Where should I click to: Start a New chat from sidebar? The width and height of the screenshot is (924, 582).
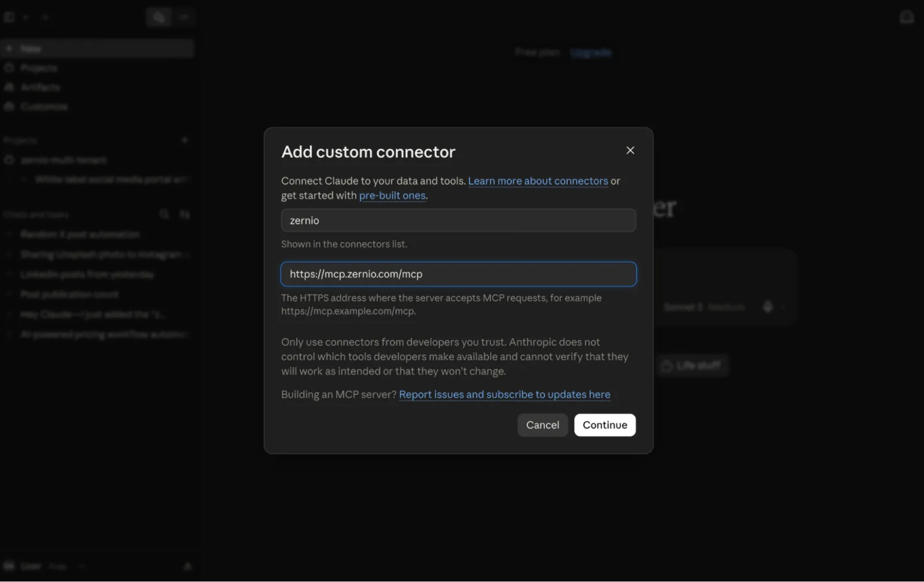pos(97,48)
